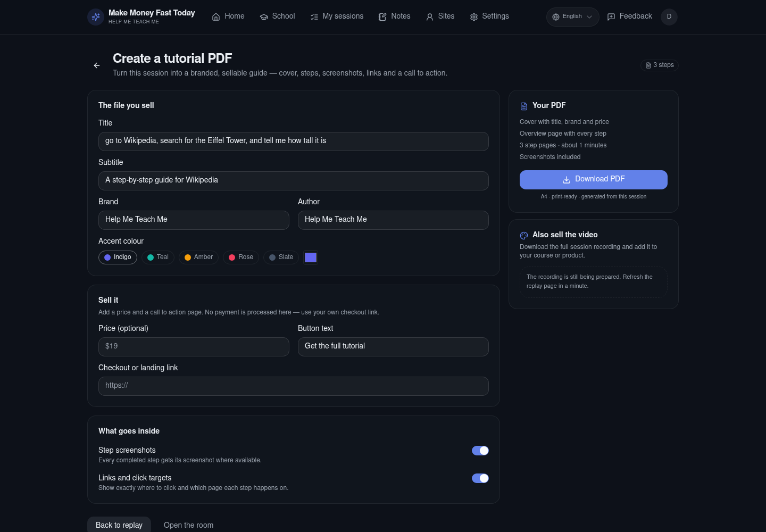Open the Home menu item
The width and height of the screenshot is (766, 532).
click(228, 16)
